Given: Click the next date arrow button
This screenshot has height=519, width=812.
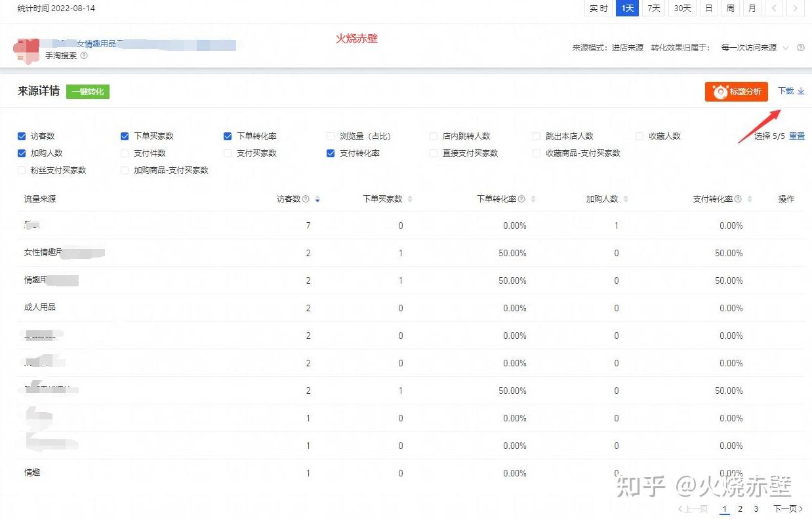Looking at the screenshot, I should click(x=796, y=9).
